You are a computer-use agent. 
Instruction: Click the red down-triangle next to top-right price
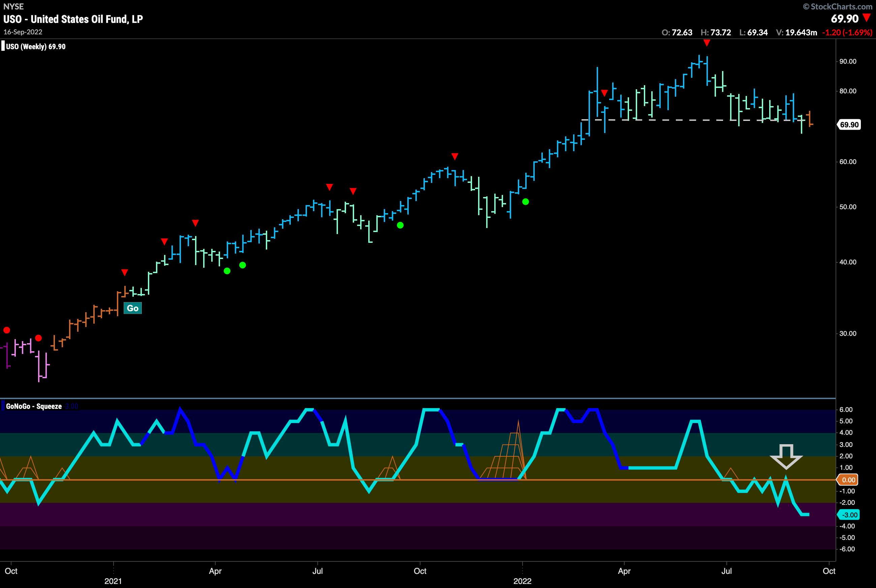click(x=867, y=17)
